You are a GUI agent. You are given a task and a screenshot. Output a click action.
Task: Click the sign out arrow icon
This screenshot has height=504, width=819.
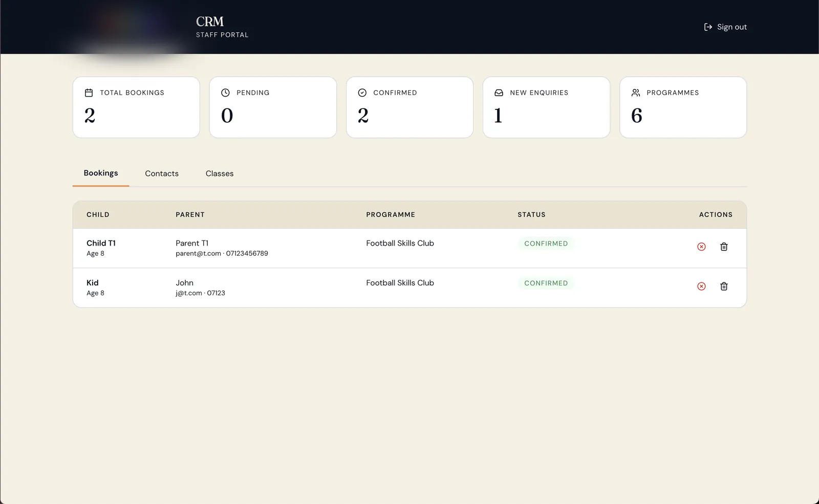[708, 27]
